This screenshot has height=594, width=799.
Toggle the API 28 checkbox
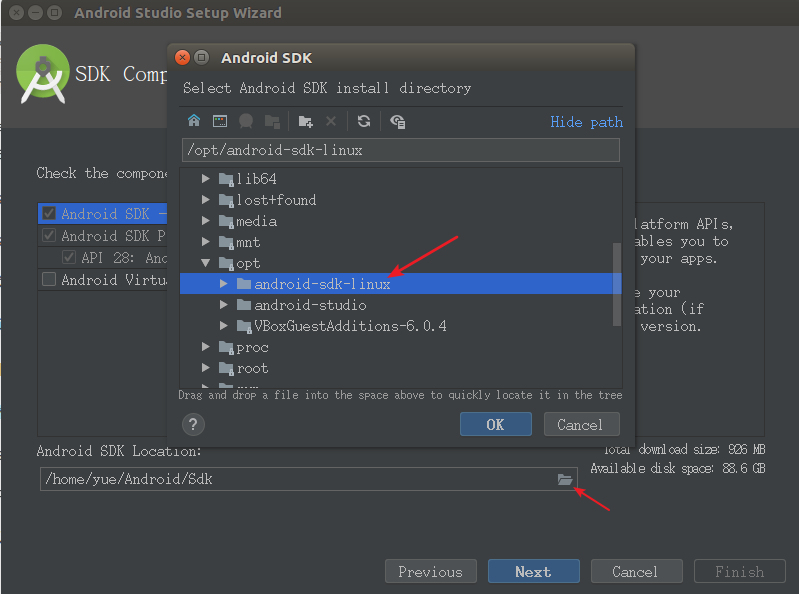tap(69, 257)
